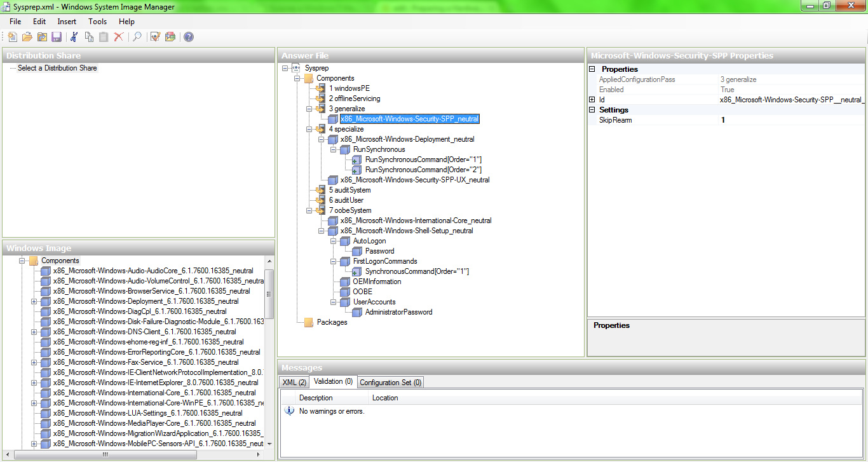
Task: Switch to the Configuration Set (0) tab
Action: (x=390, y=383)
